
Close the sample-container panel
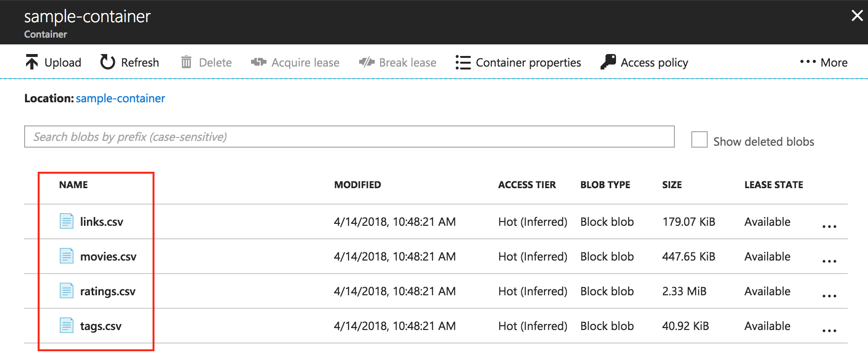(x=857, y=16)
